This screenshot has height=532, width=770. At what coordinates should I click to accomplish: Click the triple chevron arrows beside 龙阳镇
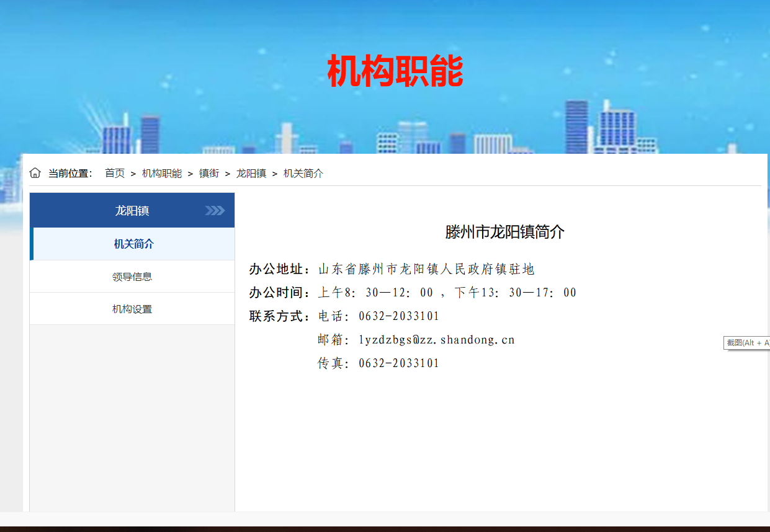click(x=215, y=211)
